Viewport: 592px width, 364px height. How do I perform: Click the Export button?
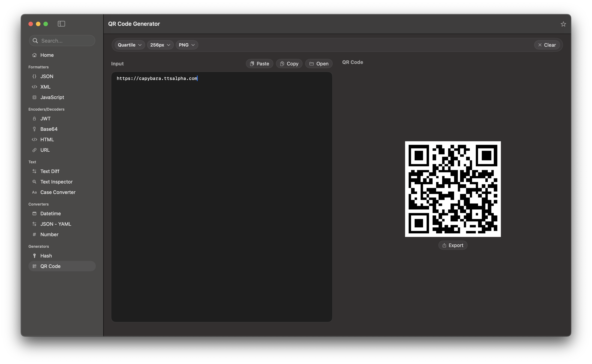click(x=453, y=245)
